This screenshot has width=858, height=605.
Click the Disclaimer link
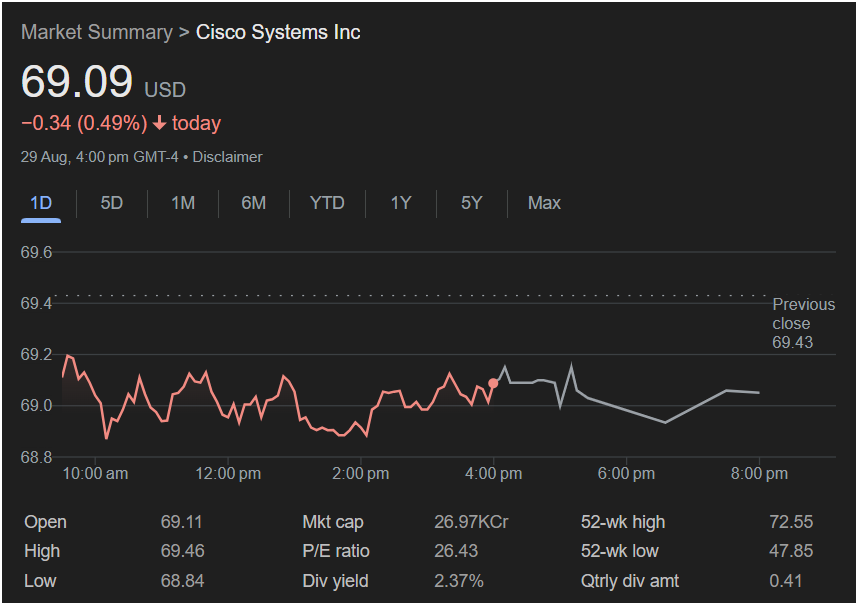(227, 157)
